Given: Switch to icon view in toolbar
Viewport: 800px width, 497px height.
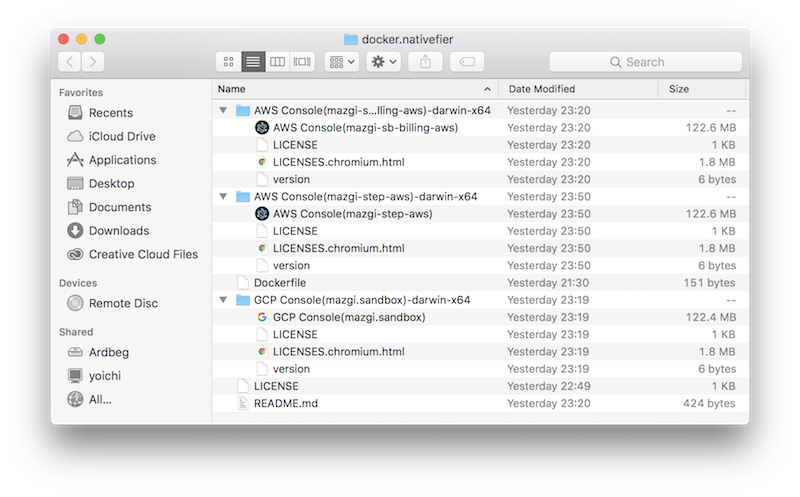Looking at the screenshot, I should click(229, 62).
